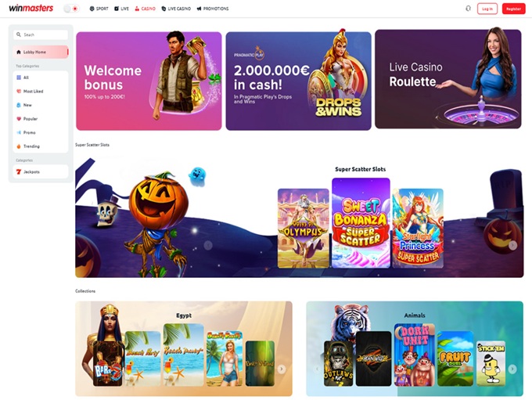Open the Popular heart category
532x400 pixels.
[41, 119]
